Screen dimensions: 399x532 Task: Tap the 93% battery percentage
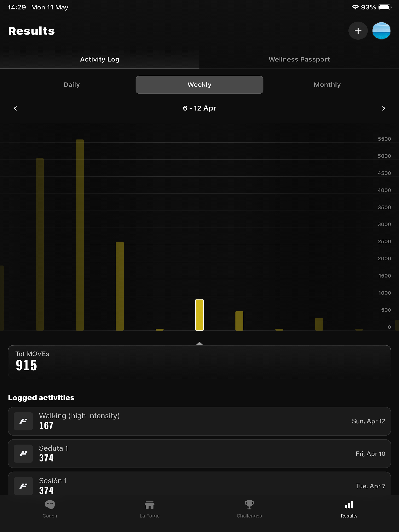(368, 7)
